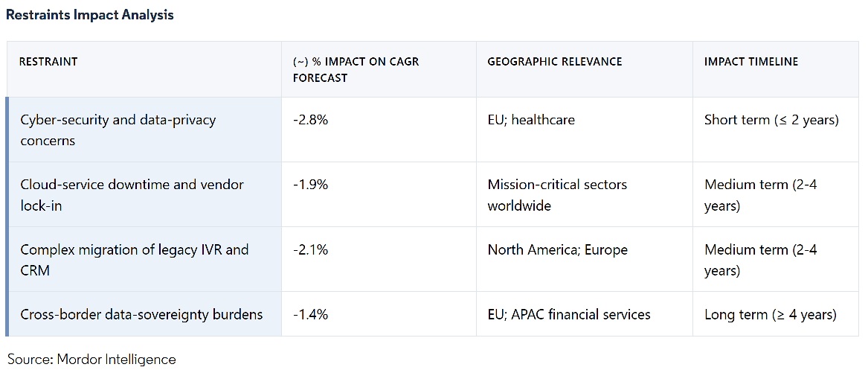Select the -1.9% impact value
This screenshot has width=868, height=370.
tap(309, 185)
